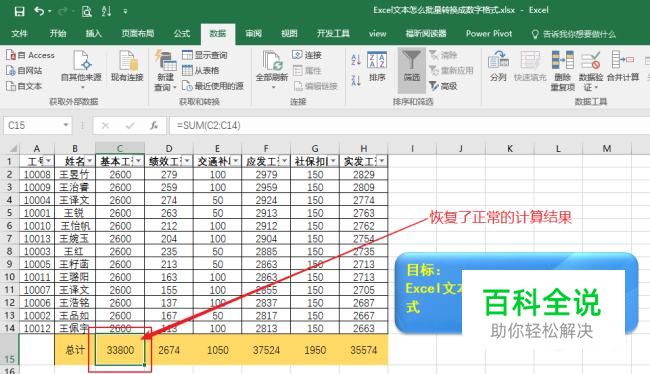Sort ascending with the A-Z icon

pyautogui.click(x=356, y=60)
